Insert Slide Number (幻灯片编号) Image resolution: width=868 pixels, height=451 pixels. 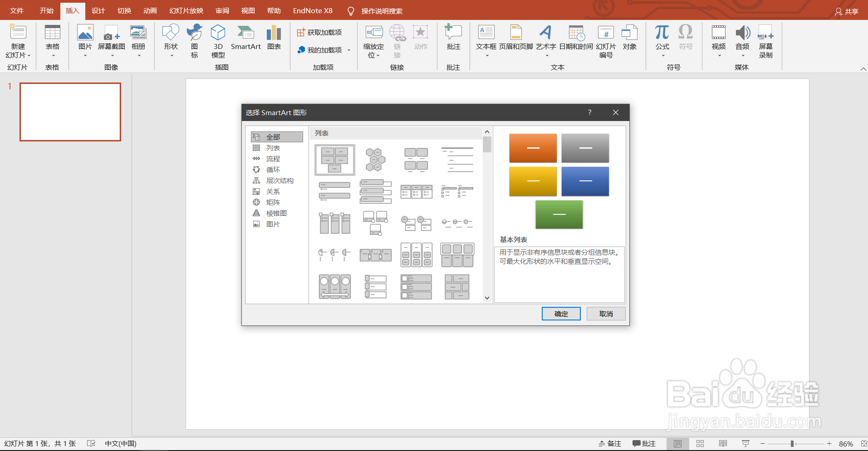[x=606, y=33]
